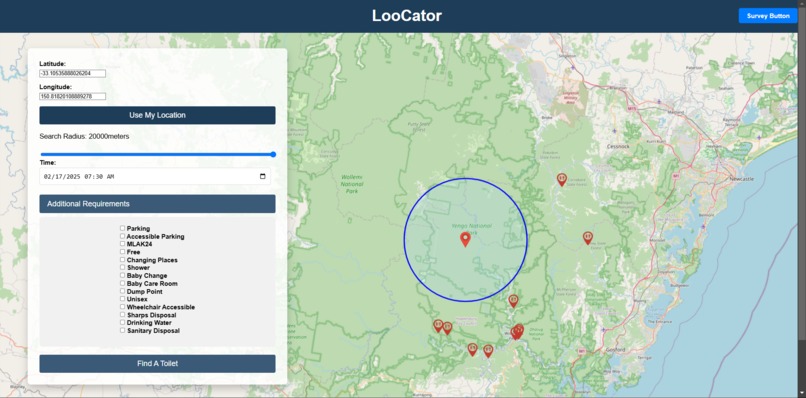Viewport: 806px width, 398px height.
Task: Select the year "2025" in Time field
Action: (73, 176)
